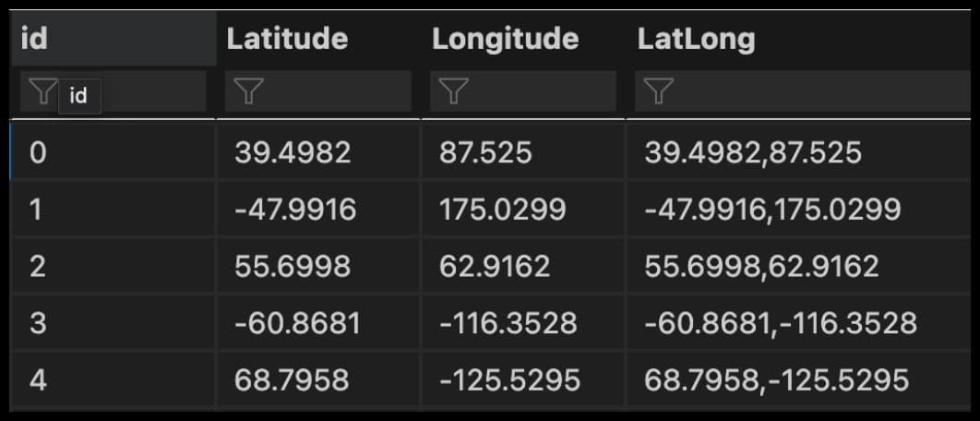Sort by the id column header
Image resolution: width=980 pixels, height=421 pixels.
coord(33,39)
